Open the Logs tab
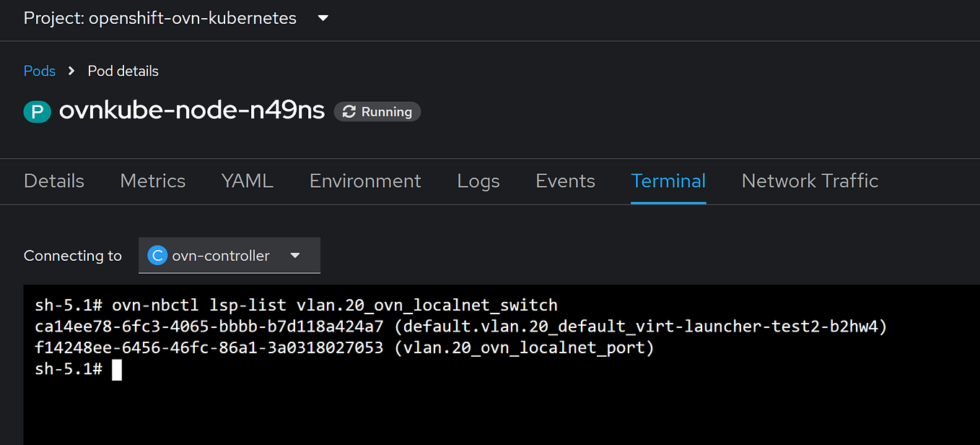Image resolution: width=980 pixels, height=445 pixels. pyautogui.click(x=478, y=181)
